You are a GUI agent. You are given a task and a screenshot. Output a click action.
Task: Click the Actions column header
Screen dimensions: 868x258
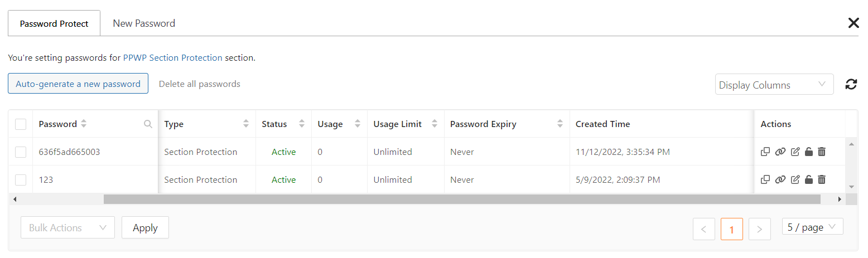coord(776,124)
